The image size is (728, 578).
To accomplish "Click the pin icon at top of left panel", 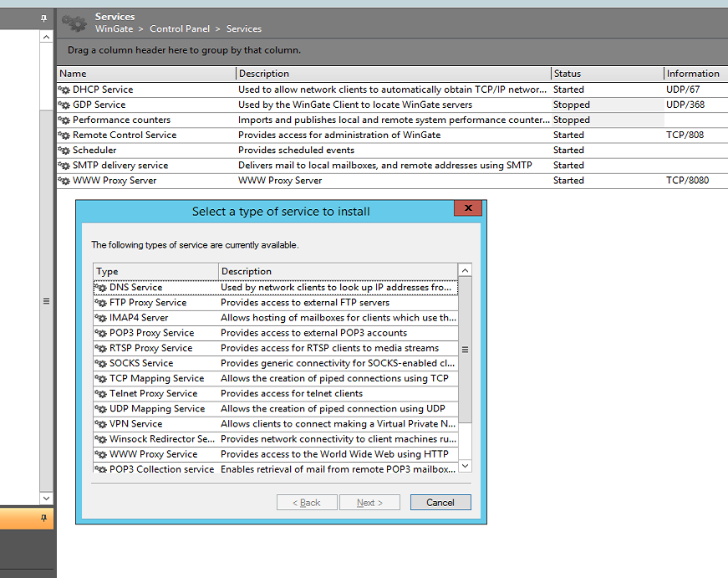I will pyautogui.click(x=43, y=18).
